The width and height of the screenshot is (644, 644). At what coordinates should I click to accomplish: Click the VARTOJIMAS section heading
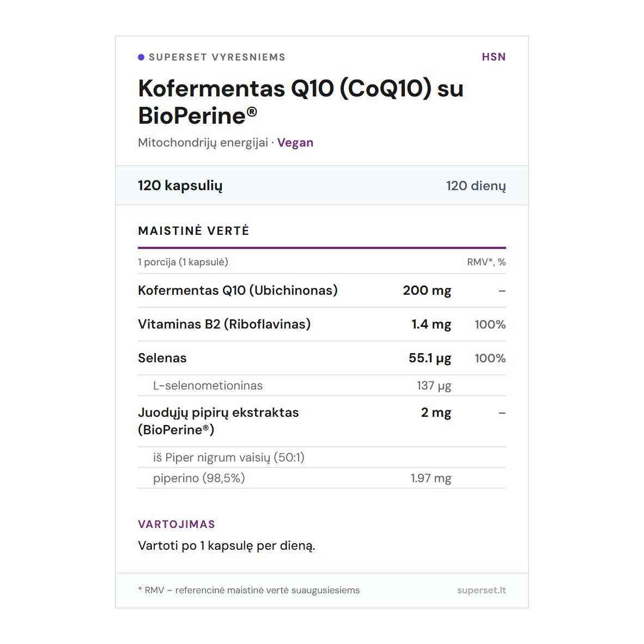click(x=177, y=524)
